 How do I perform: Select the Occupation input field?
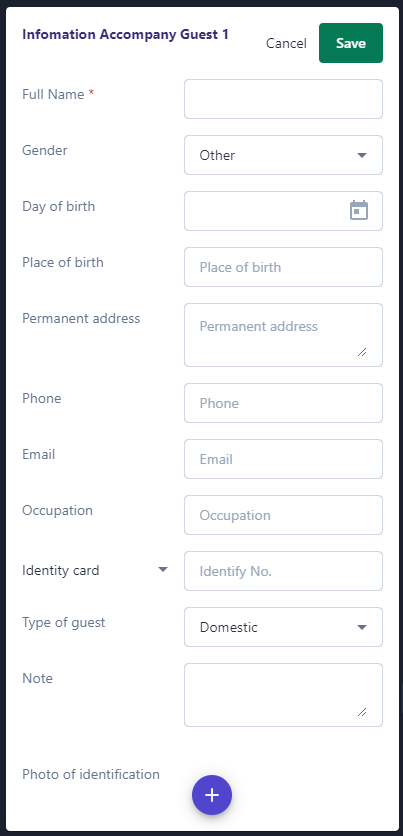284,515
